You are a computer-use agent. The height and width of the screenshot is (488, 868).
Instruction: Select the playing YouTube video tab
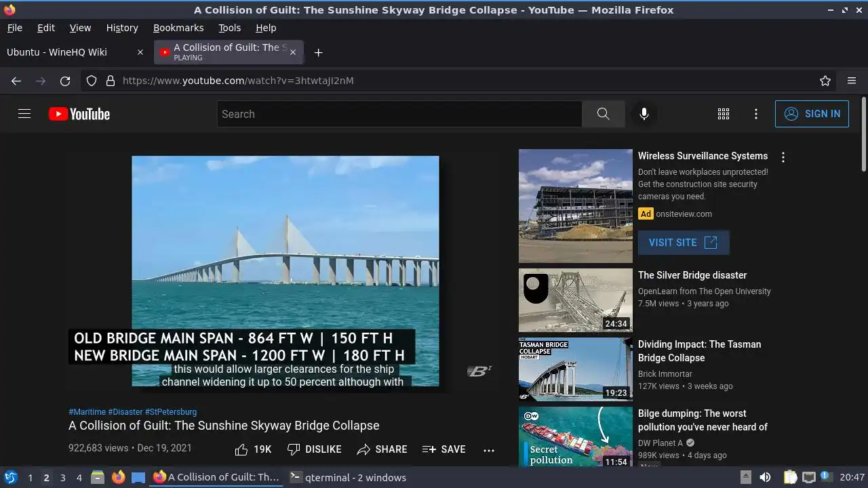(229, 52)
